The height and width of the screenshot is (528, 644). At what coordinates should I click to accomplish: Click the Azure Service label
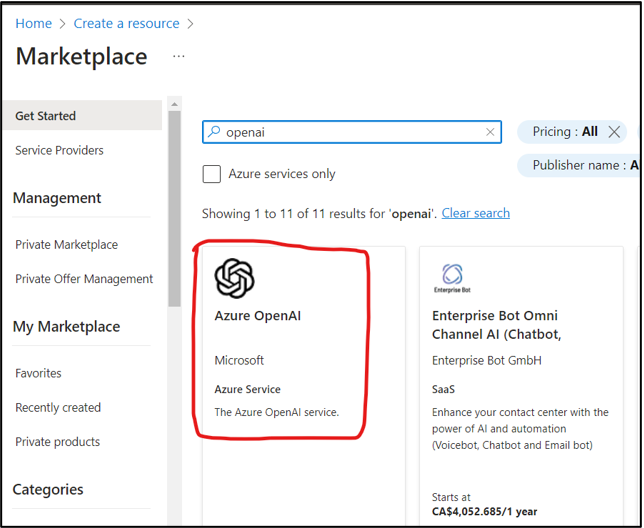coord(247,389)
